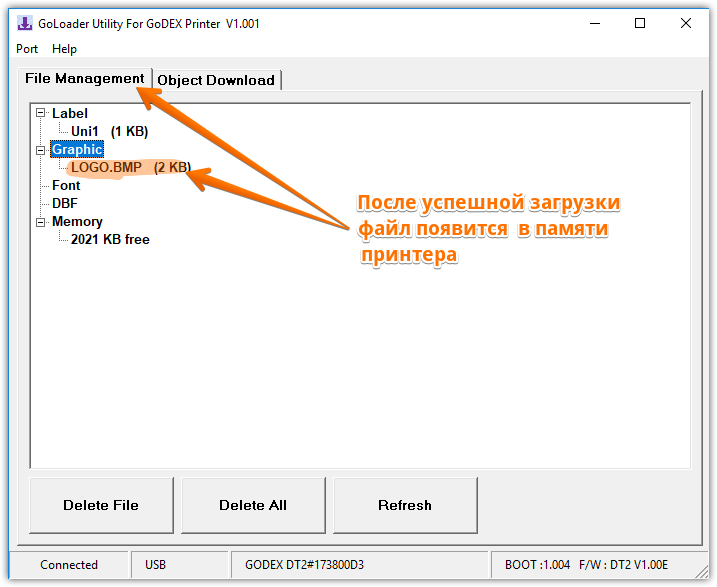The height and width of the screenshot is (587, 717).
Task: Maximize the GoLoader window
Action: coord(640,23)
